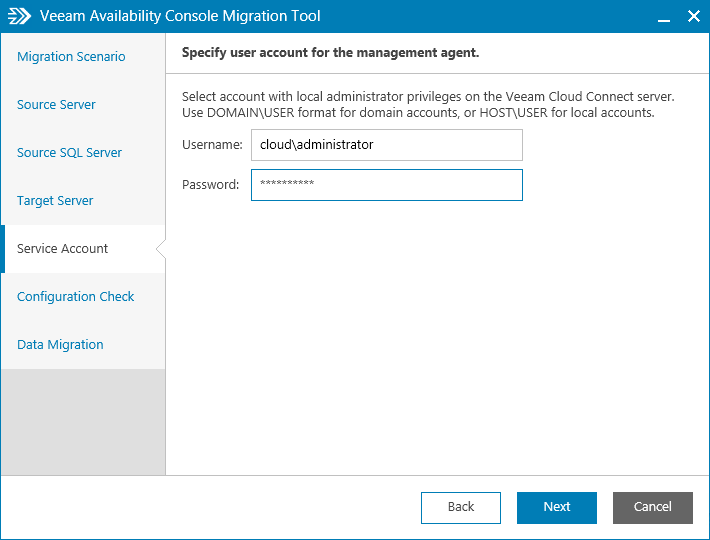Click the active Service Account step
710x540 pixels.
[x=62, y=249]
